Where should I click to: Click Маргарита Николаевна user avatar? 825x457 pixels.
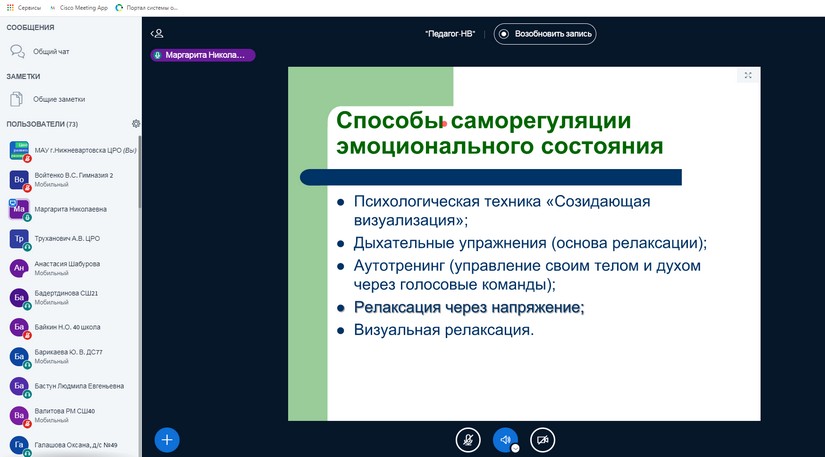19,209
